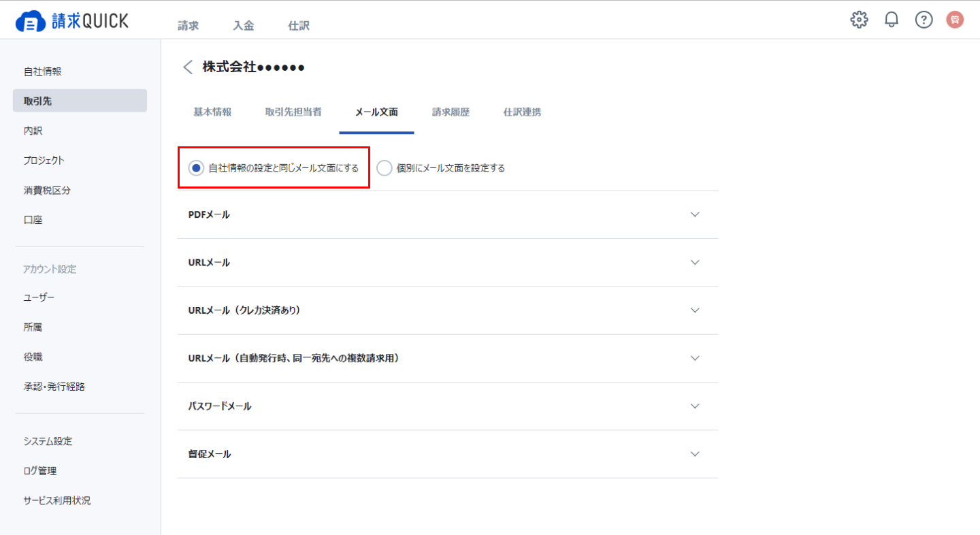
Task: Switch to the 請求履歴 tab
Action: pyautogui.click(x=451, y=112)
